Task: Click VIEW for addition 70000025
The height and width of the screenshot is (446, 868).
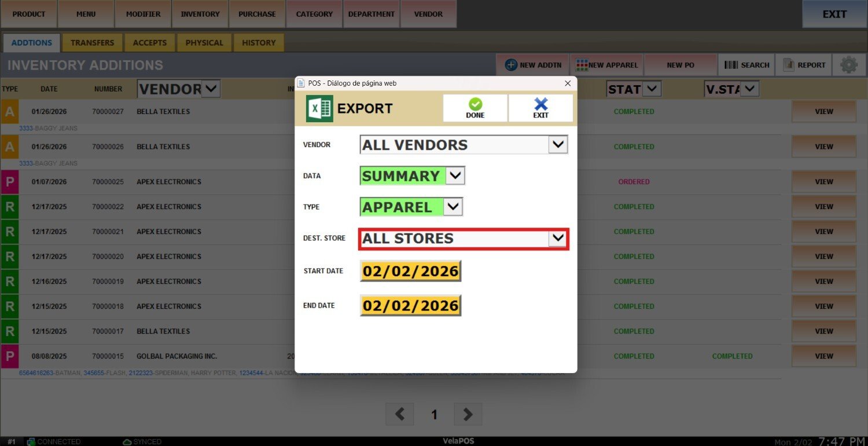Action: [823, 182]
